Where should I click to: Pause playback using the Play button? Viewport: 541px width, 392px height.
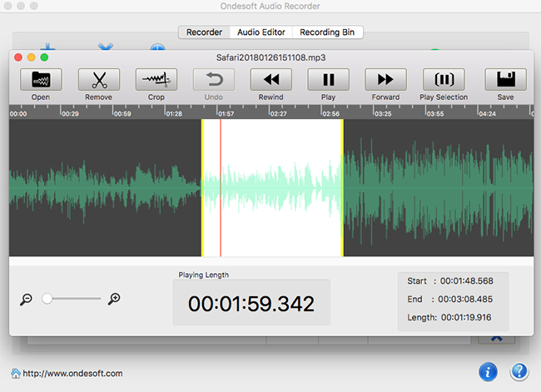[328, 80]
